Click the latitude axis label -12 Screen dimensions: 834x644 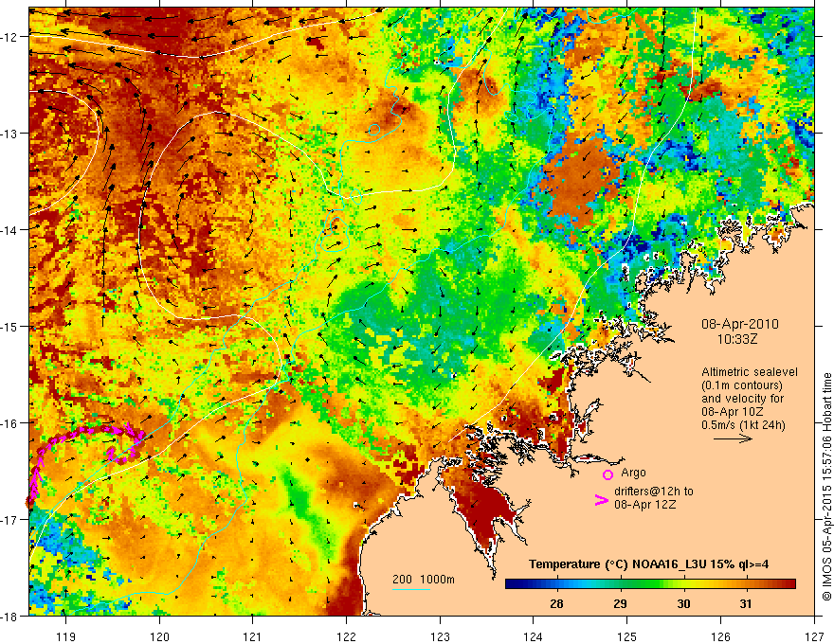pos(10,37)
